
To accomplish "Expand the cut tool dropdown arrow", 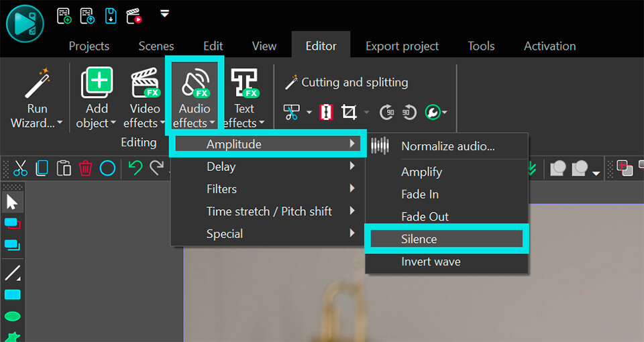I will (309, 112).
